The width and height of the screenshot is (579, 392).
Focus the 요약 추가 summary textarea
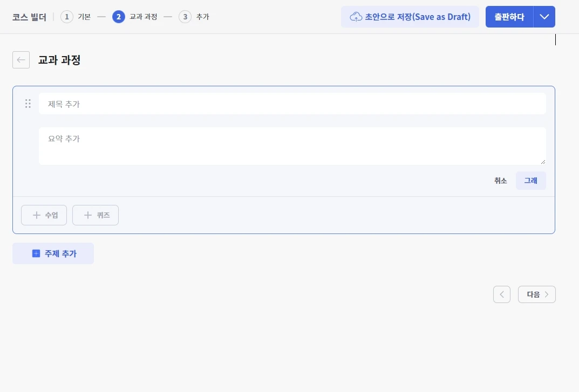click(x=292, y=146)
